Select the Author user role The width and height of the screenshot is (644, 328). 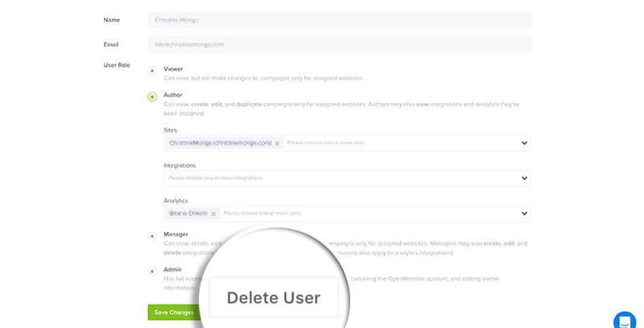point(152,97)
